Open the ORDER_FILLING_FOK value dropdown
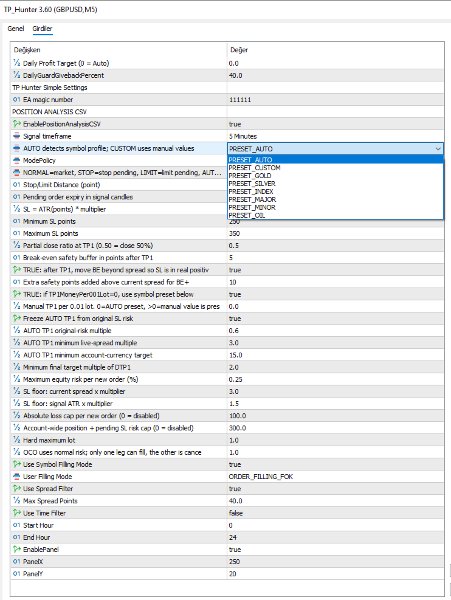Viewport: 451px width, 600px height. 261,476
